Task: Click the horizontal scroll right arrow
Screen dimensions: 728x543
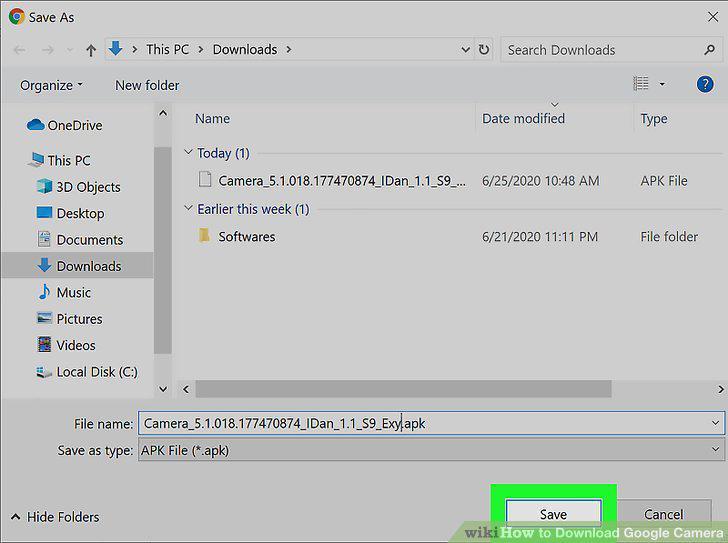Action: (x=720, y=389)
